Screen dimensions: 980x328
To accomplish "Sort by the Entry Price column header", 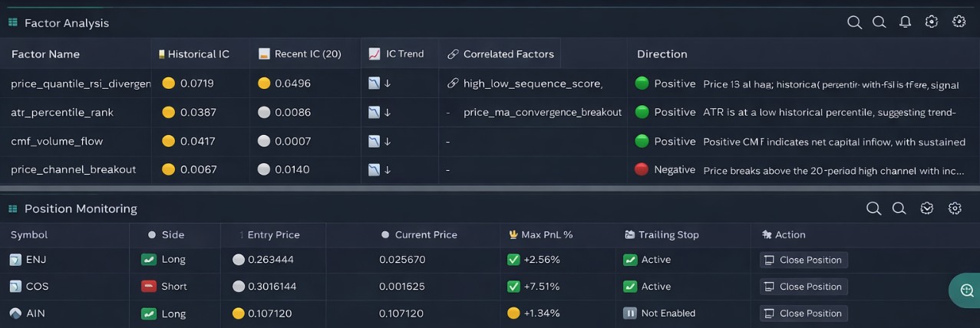I will 269,235.
